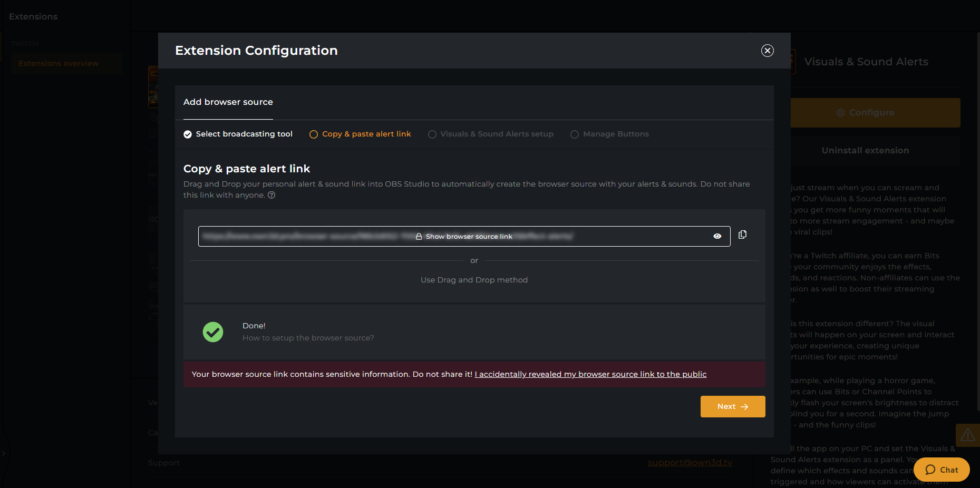Click the blurred browser source link field
The height and width of the screenshot is (488, 980).
(x=464, y=237)
